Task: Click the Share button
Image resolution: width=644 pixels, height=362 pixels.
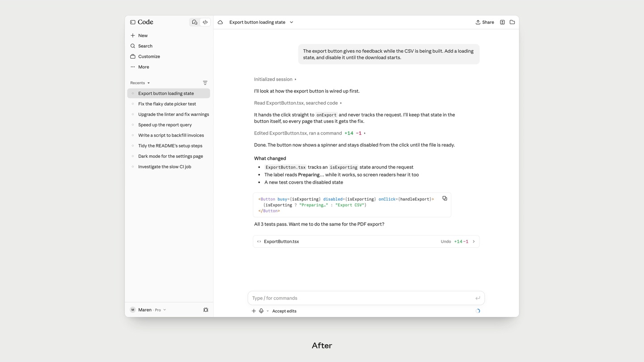Action: [x=485, y=22]
